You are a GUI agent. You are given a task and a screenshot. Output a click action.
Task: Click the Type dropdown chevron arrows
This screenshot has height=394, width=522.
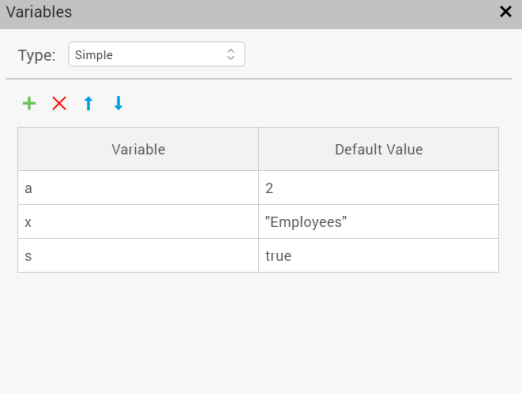point(231,54)
